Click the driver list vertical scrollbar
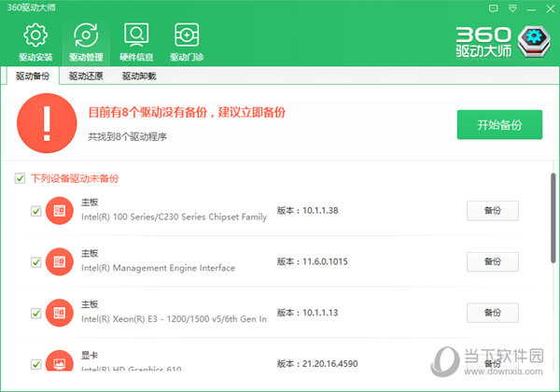The image size is (560, 392). (x=553, y=217)
